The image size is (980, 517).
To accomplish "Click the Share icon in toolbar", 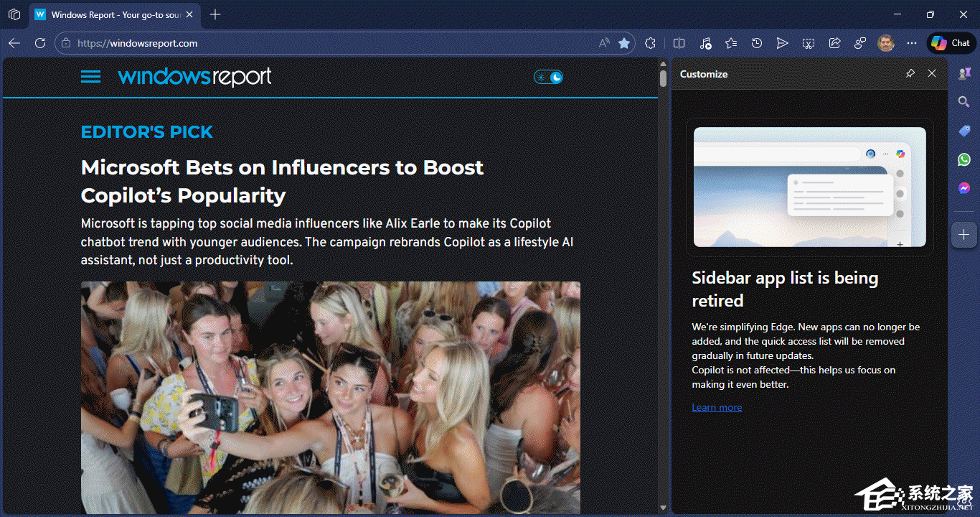I will coord(834,43).
